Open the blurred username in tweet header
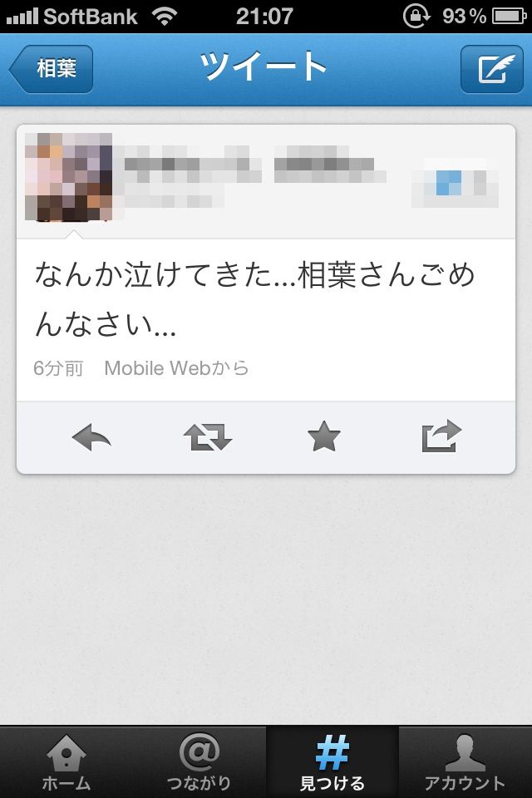 tap(254, 165)
